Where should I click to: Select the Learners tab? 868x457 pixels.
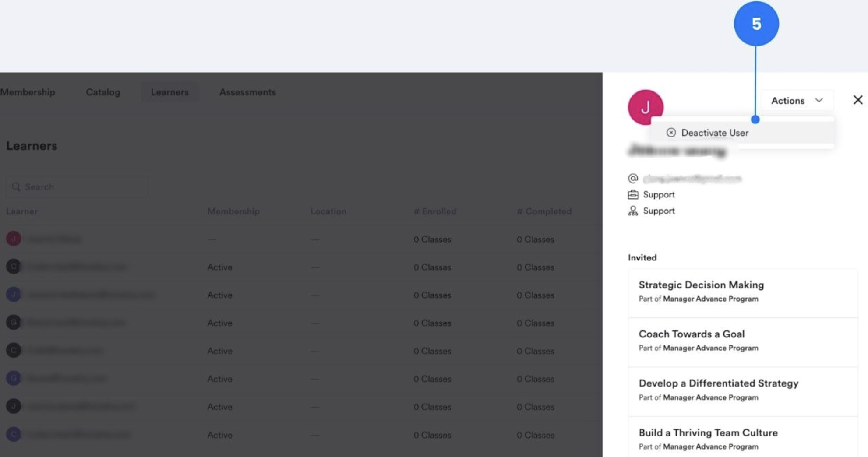point(170,92)
